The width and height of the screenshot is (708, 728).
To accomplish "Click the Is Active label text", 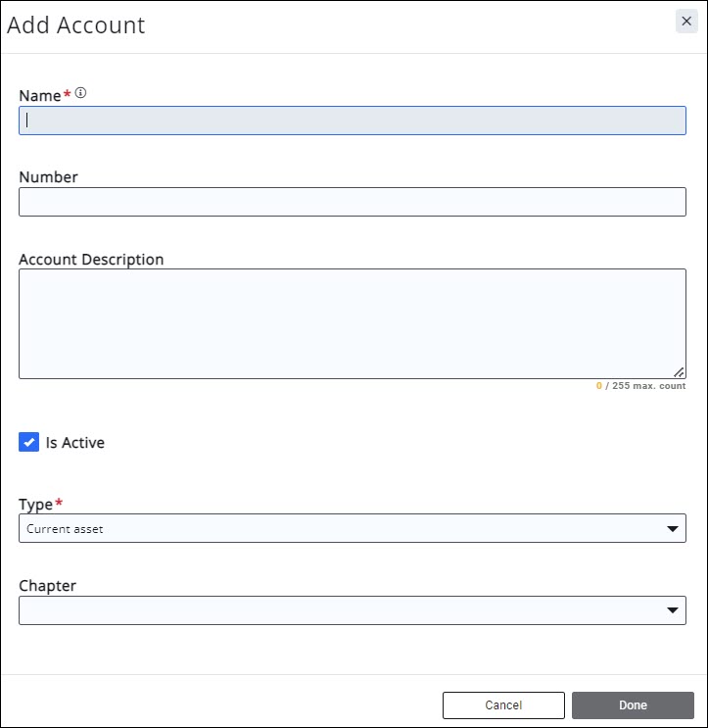I will (x=75, y=443).
